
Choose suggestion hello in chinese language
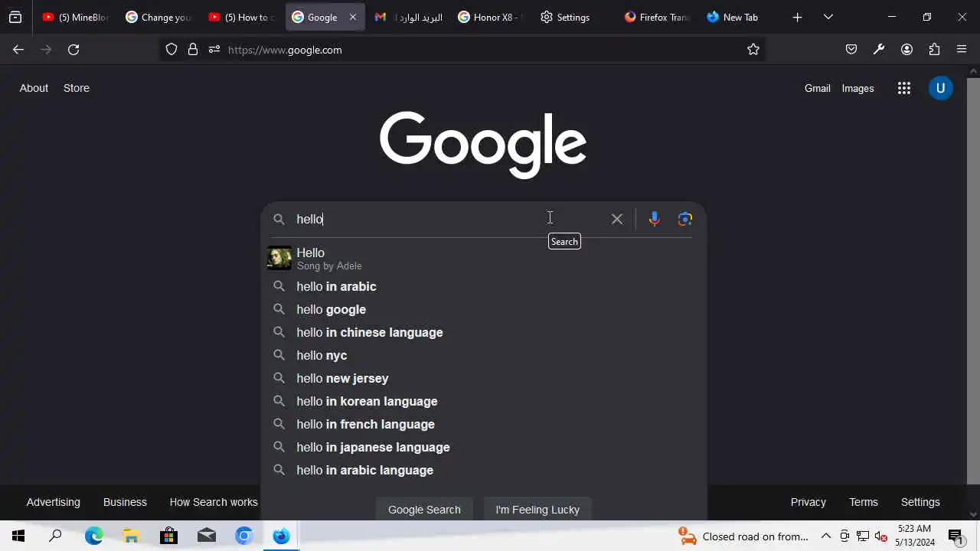(x=483, y=332)
